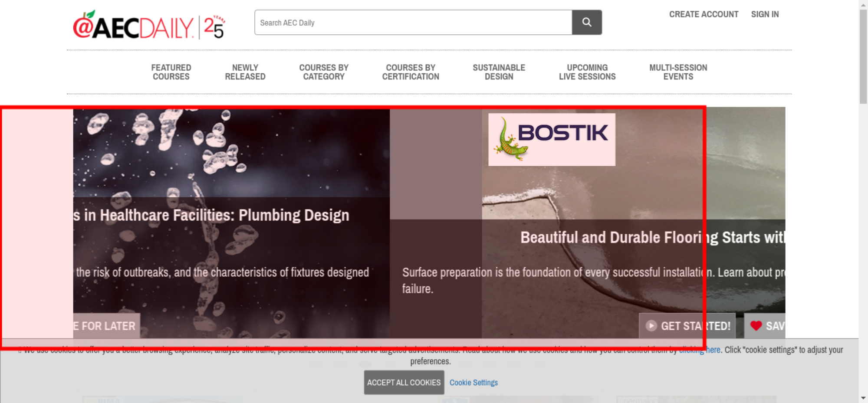Expand Courses by Category
Image resolution: width=868 pixels, height=403 pixels.
click(323, 72)
